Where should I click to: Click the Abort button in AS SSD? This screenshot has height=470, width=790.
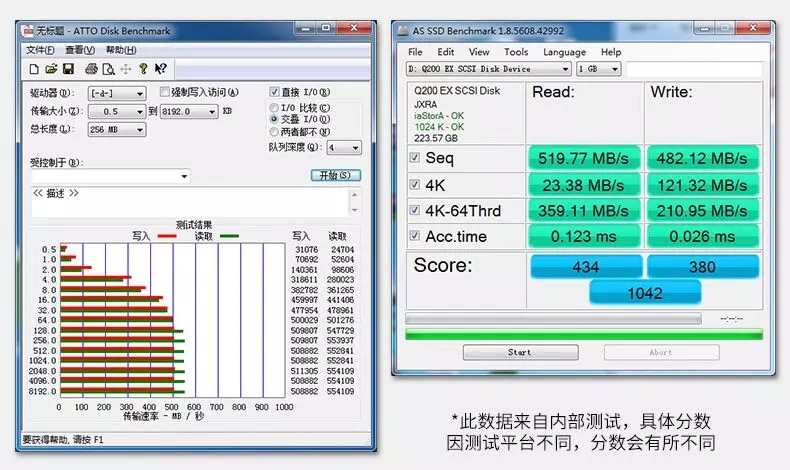click(662, 352)
